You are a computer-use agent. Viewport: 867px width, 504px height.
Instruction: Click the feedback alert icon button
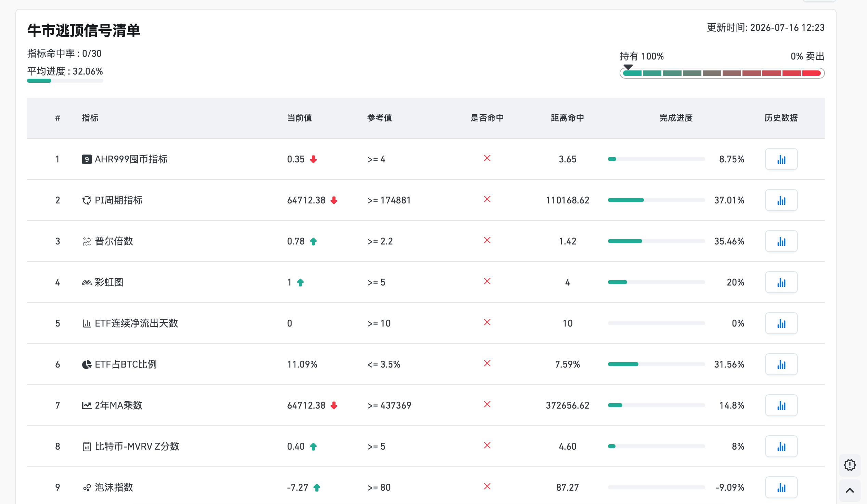850,465
